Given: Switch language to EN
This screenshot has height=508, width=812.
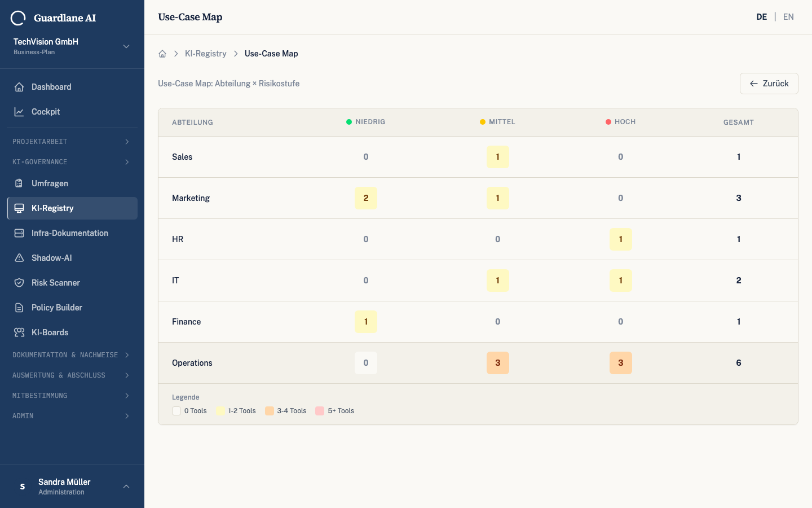Looking at the screenshot, I should click(x=788, y=17).
